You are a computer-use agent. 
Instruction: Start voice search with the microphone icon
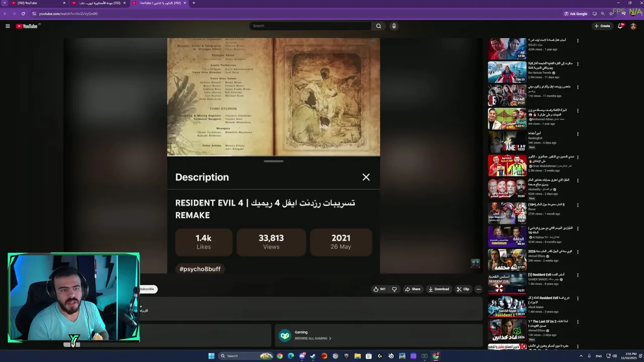394,26
